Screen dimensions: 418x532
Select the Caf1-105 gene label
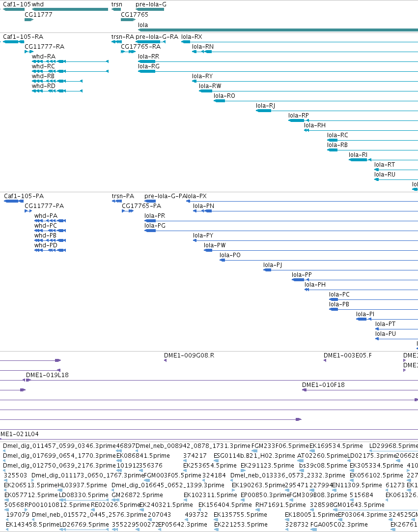[x=17, y=4]
